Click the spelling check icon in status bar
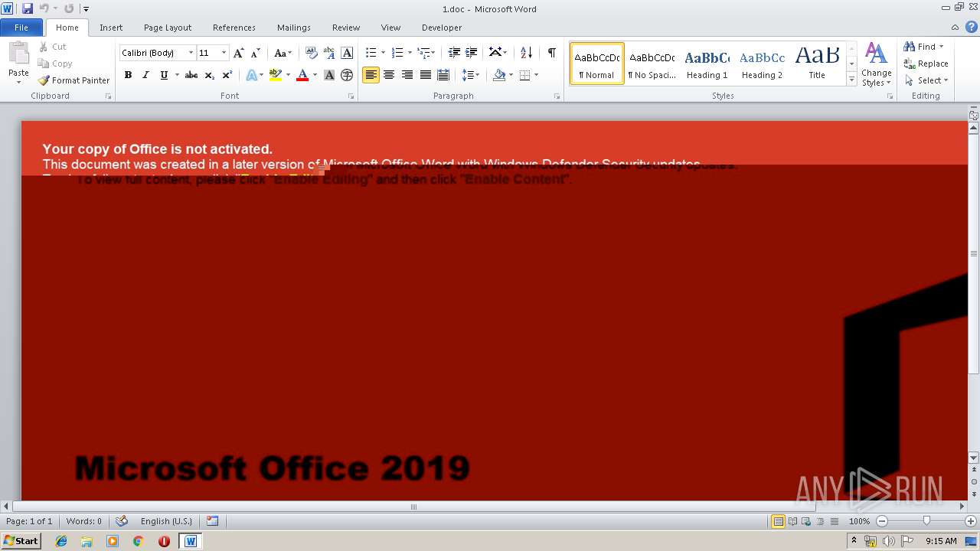 tap(122, 521)
